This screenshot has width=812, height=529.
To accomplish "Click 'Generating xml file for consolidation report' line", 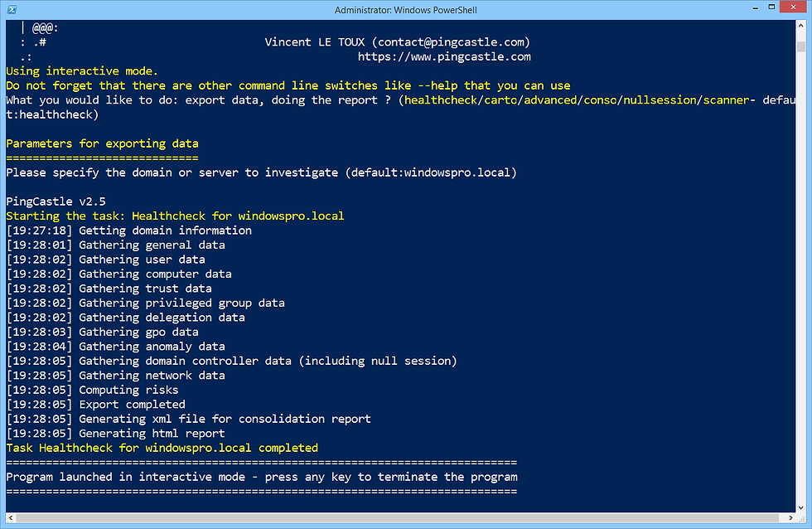I will [x=189, y=420].
